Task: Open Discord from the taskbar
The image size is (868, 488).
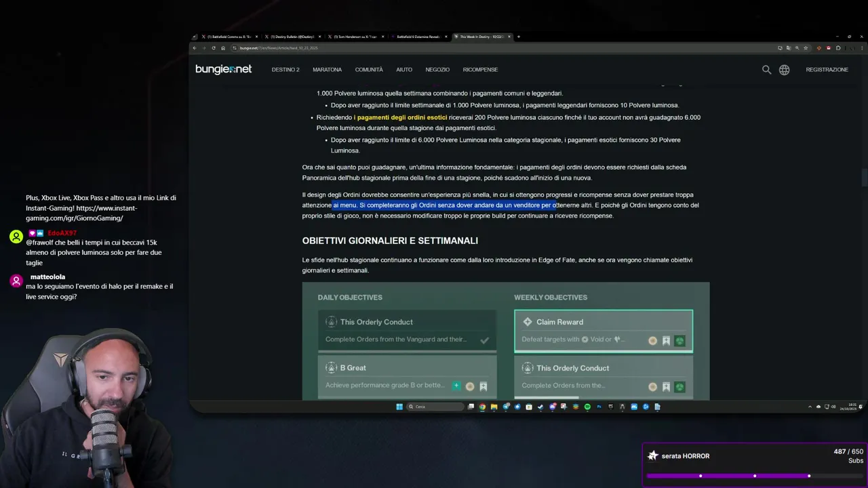Action: (553, 407)
